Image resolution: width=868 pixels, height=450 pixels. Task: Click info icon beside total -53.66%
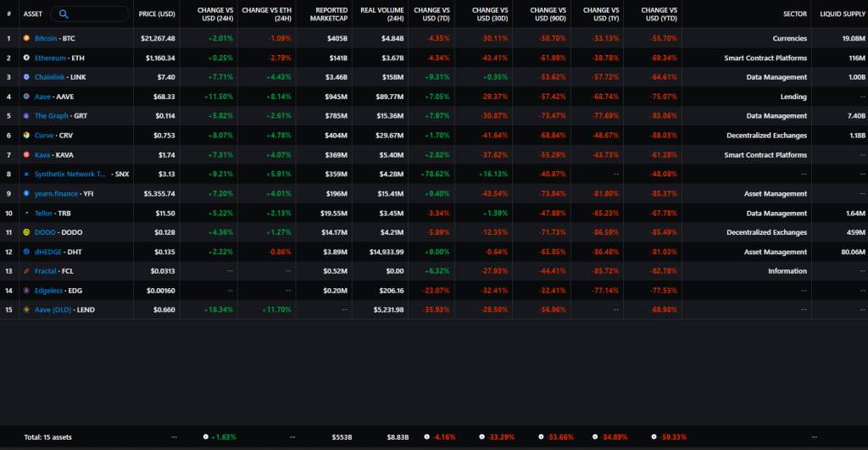(x=541, y=436)
